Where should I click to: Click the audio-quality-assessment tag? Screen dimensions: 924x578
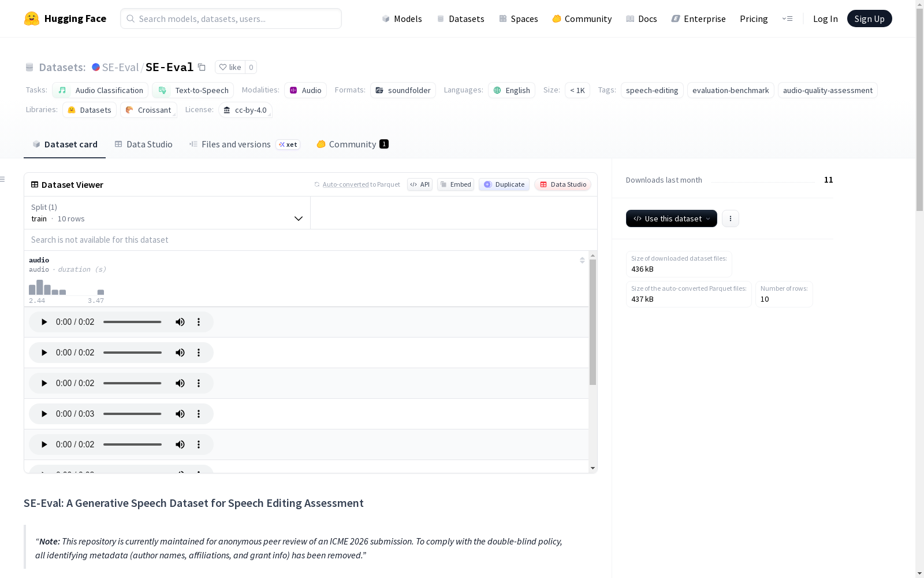[828, 90]
